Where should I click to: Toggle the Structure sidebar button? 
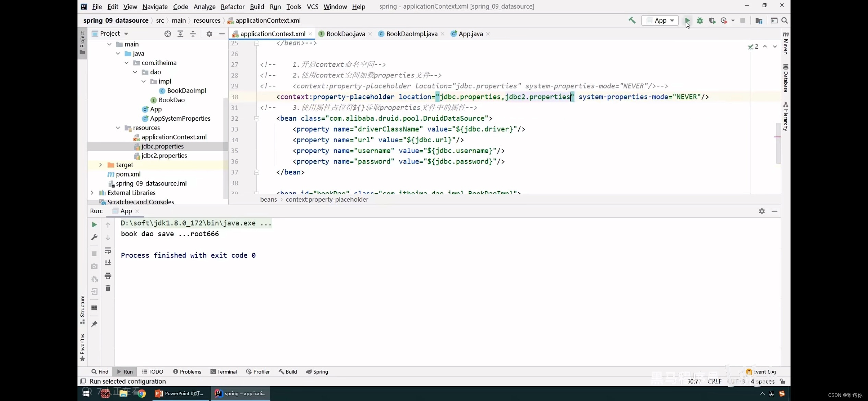(82, 309)
